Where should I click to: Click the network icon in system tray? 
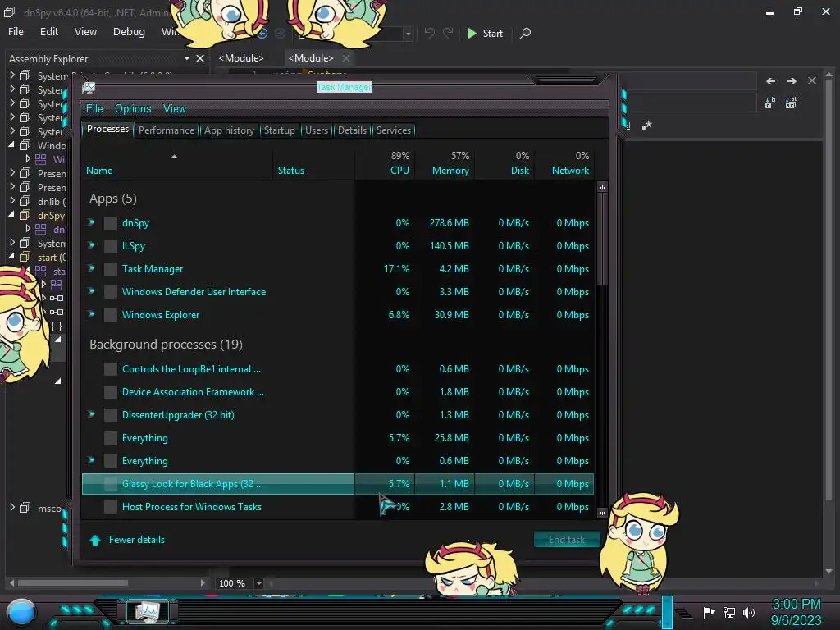click(728, 612)
